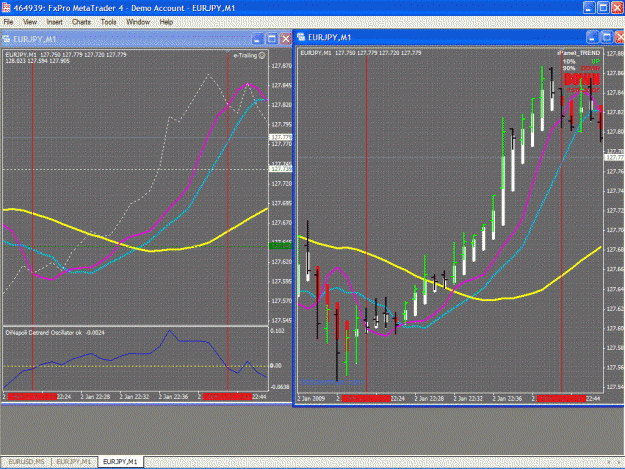Click second red time marker on left chart axis
625x469 pixels.
pos(228,396)
